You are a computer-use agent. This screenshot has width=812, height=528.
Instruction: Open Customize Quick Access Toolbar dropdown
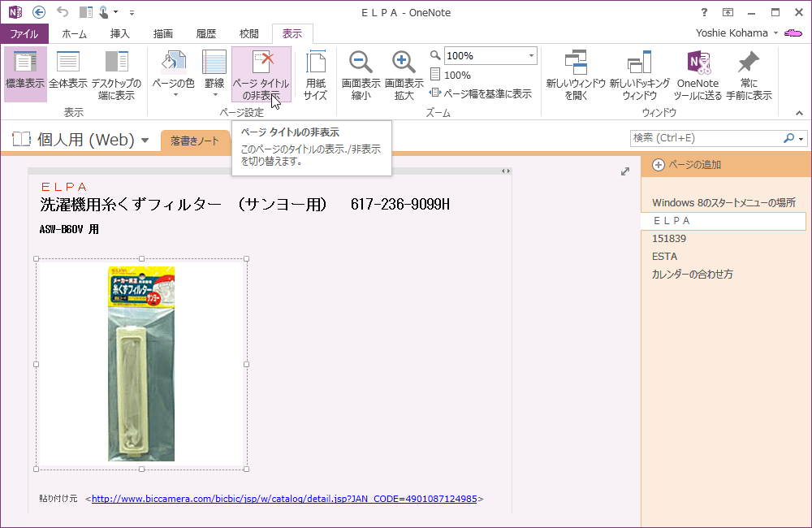[x=132, y=12]
